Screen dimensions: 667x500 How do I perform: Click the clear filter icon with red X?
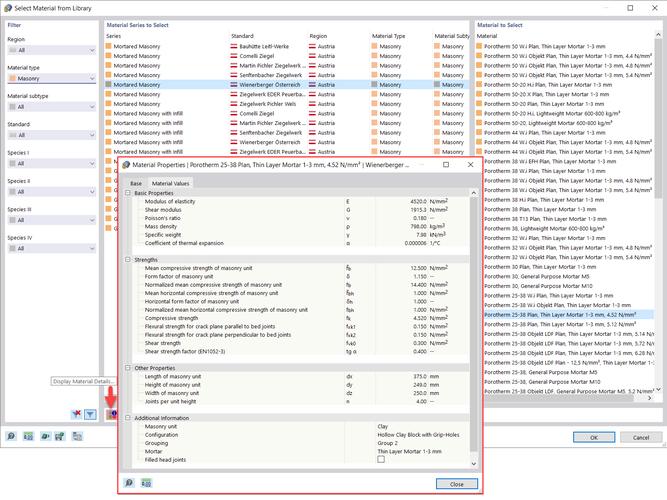pyautogui.click(x=77, y=414)
